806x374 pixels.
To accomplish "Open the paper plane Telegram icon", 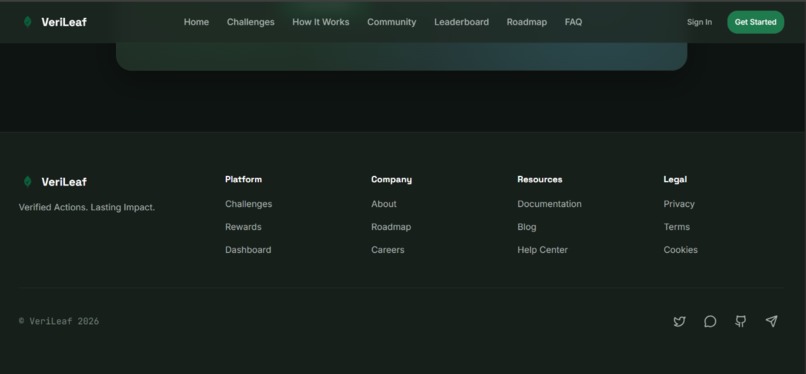I will click(x=771, y=322).
